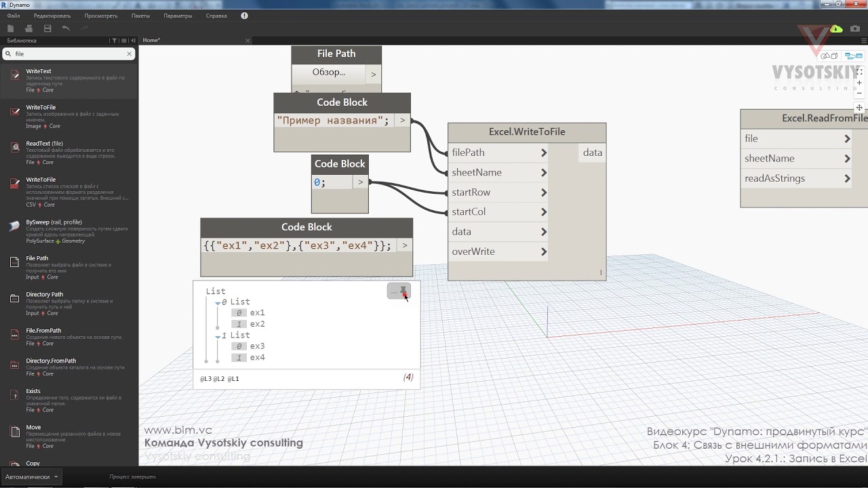Select the Excel.WriteToFile node title

(527, 131)
